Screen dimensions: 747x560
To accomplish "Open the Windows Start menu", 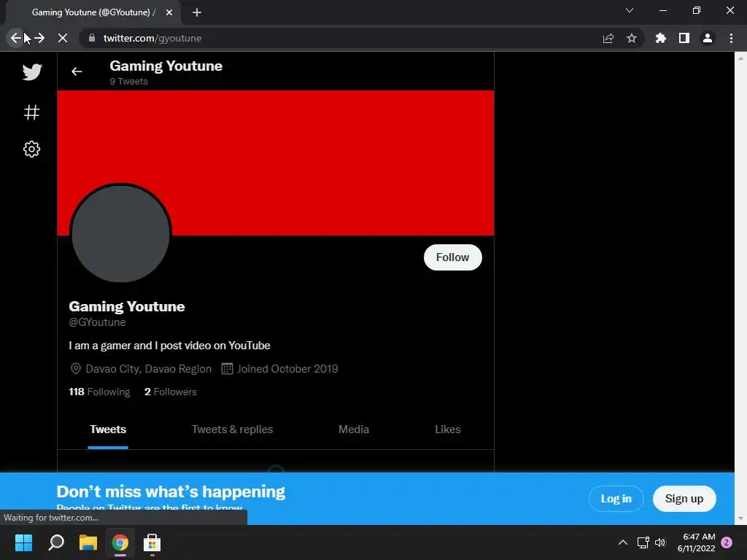I will tap(23, 542).
